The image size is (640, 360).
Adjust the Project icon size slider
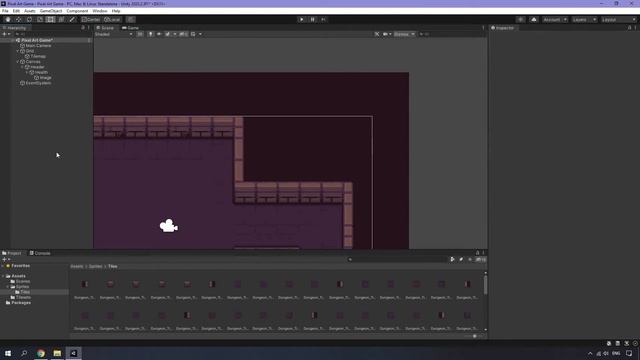474,336
